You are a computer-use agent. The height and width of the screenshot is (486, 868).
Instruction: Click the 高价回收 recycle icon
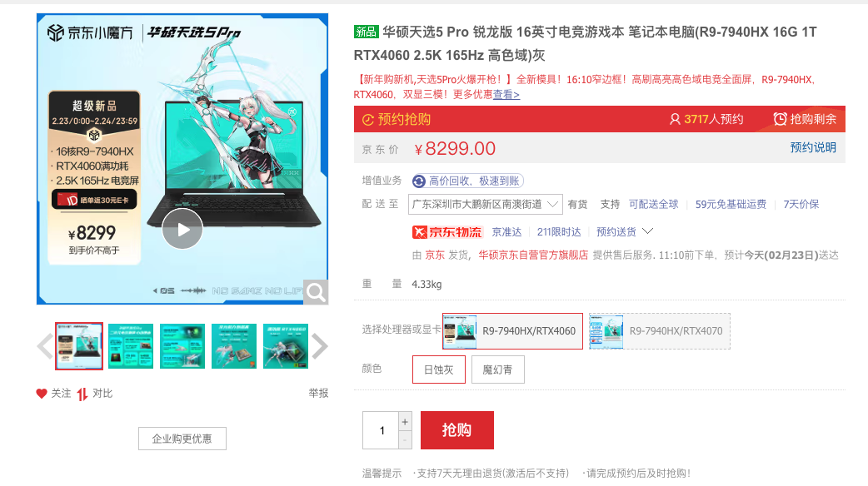point(419,181)
